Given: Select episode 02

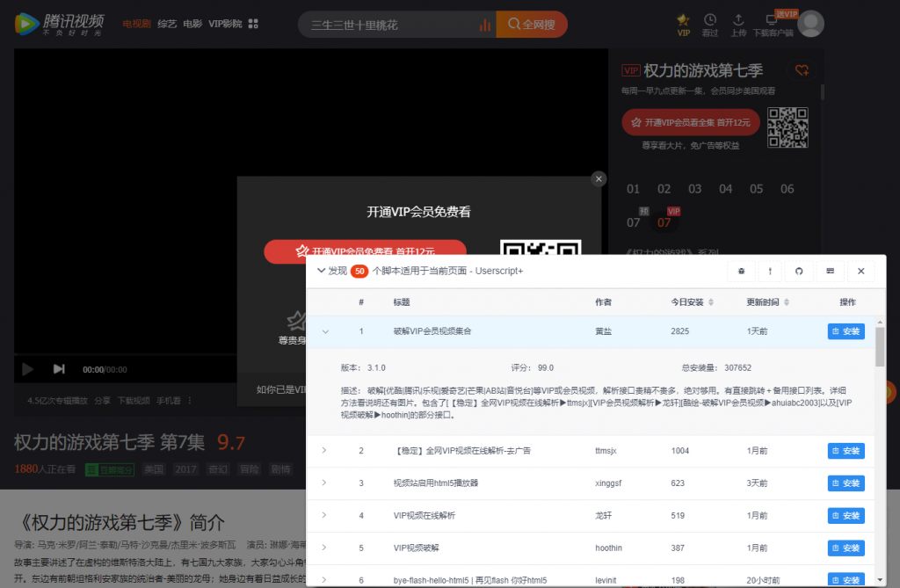Looking at the screenshot, I should pyautogui.click(x=664, y=189).
